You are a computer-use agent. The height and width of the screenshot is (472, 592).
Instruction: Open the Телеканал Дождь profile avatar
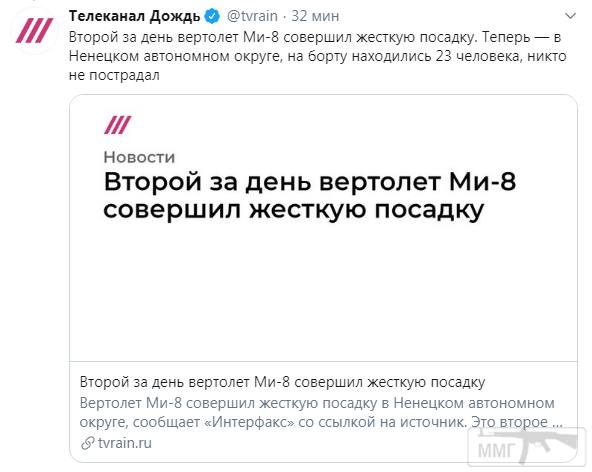pyautogui.click(x=34, y=31)
